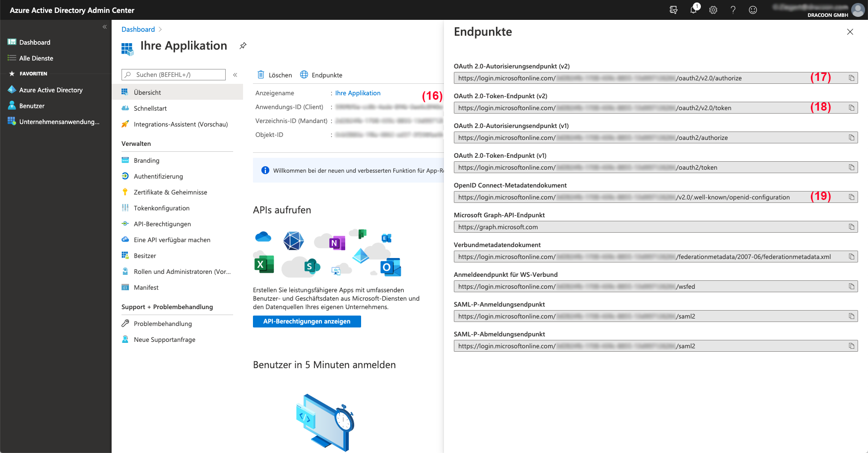This screenshot has height=453, width=868.
Task: Copy OAuth 2.0-Token-Endpunkt (v2) URL
Action: [x=851, y=108]
